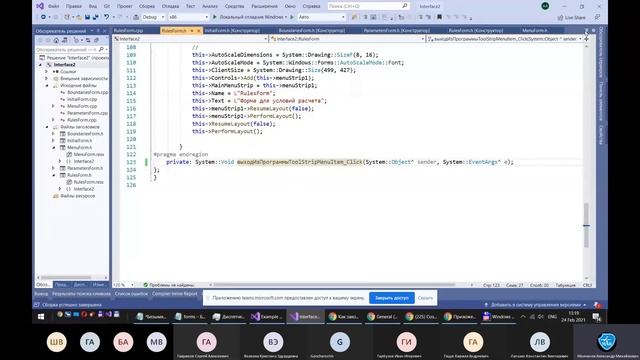Click the ENG language indicator

click(552, 317)
